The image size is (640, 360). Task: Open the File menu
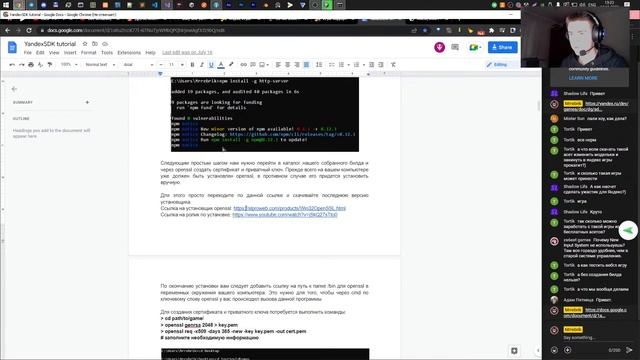(x=27, y=53)
